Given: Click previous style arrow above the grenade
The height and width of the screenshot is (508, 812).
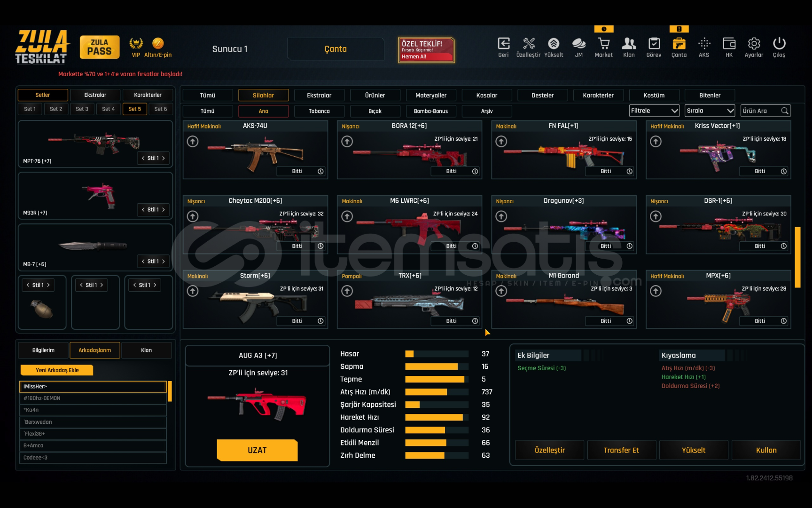Looking at the screenshot, I should (x=28, y=285).
